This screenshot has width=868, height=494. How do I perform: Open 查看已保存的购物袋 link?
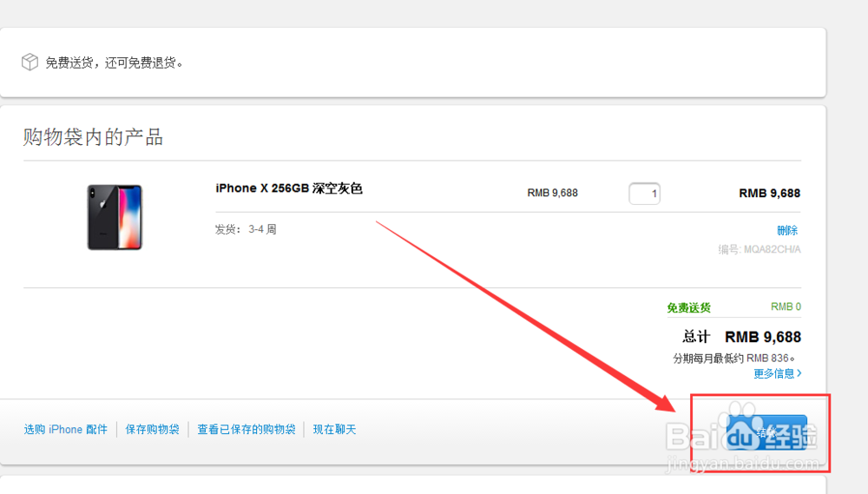pyautogui.click(x=247, y=429)
